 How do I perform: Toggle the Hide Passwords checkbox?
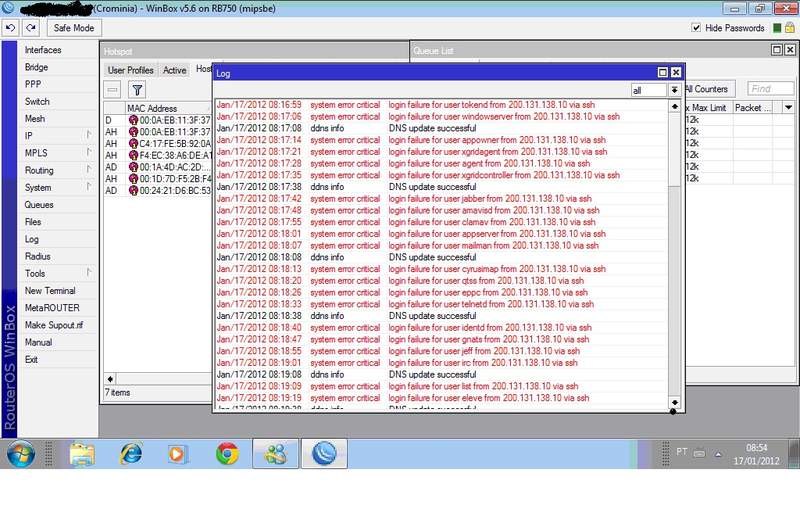[x=696, y=28]
